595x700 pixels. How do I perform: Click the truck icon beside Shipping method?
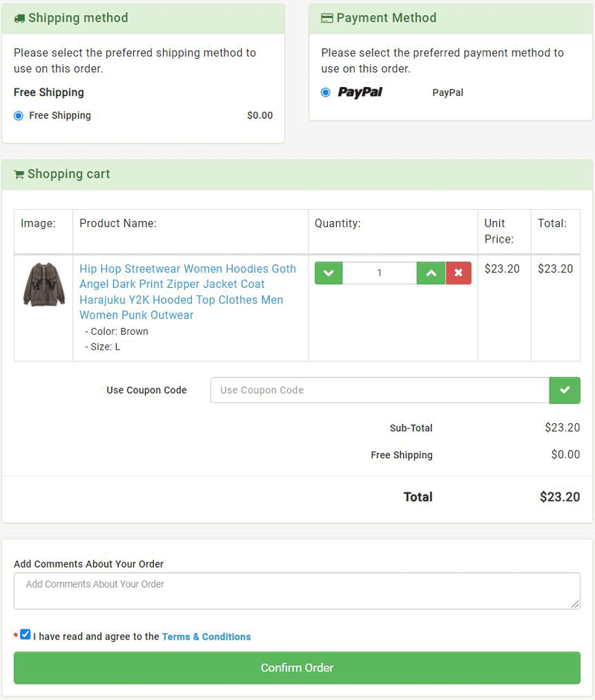pyautogui.click(x=19, y=18)
